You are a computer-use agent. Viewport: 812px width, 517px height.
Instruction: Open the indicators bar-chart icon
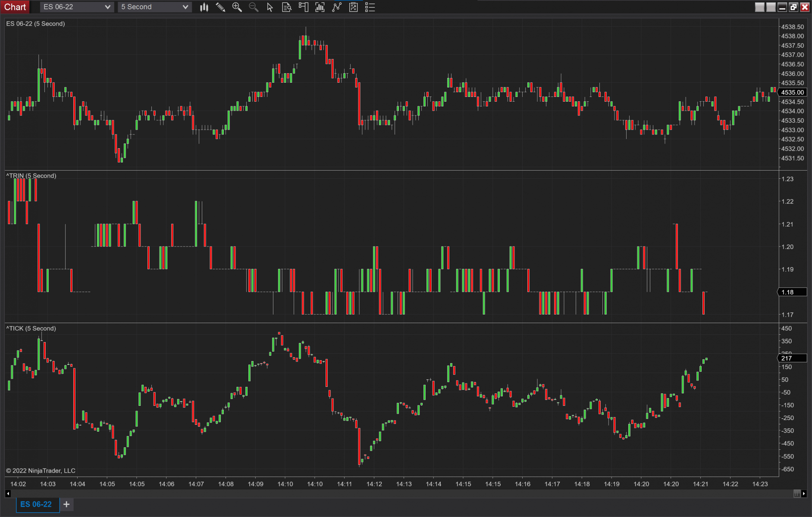click(x=320, y=7)
